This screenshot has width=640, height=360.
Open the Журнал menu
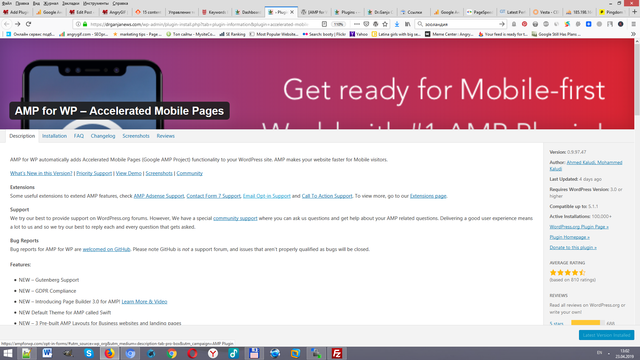click(51, 3)
